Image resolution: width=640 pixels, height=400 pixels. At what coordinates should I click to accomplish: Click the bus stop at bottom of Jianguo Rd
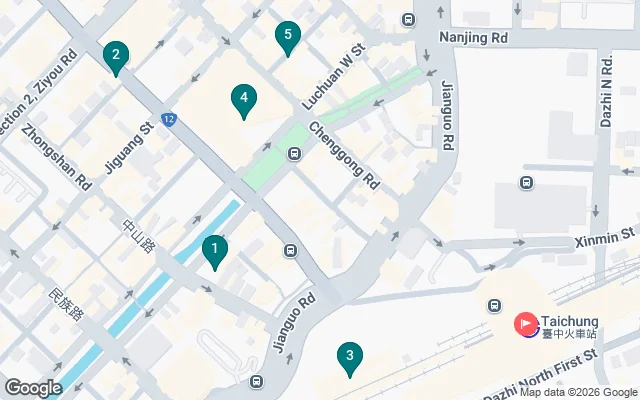256,382
